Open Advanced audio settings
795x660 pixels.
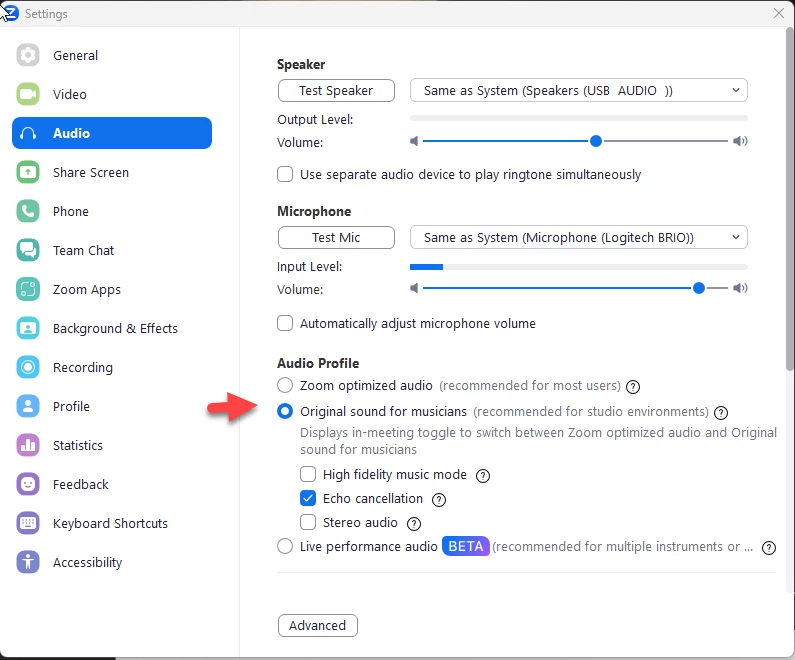[x=317, y=626]
